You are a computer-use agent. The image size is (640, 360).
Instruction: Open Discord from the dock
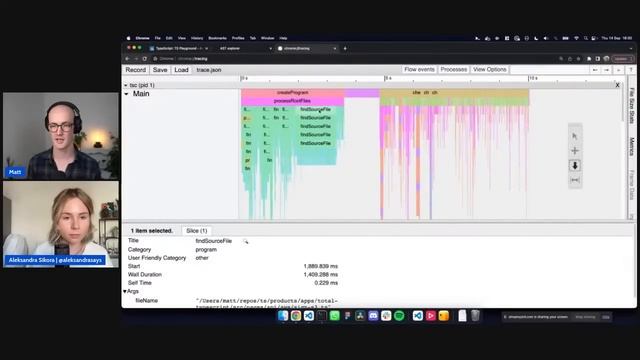click(x=373, y=316)
